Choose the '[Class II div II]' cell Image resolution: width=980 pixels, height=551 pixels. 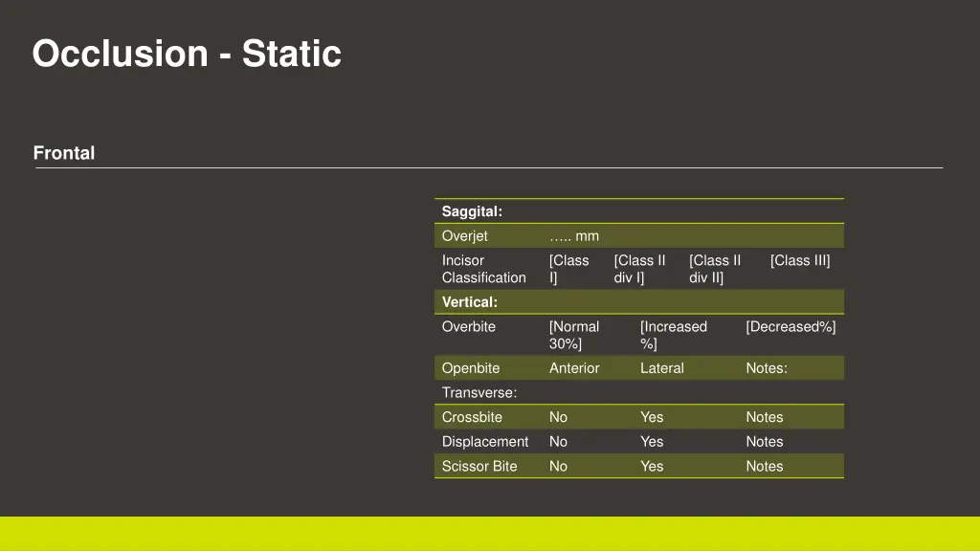point(715,269)
